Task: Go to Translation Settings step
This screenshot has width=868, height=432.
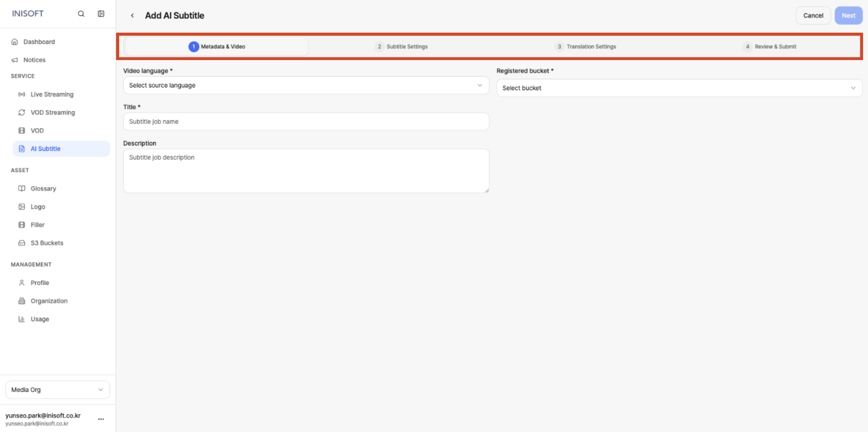Action: pyautogui.click(x=585, y=47)
